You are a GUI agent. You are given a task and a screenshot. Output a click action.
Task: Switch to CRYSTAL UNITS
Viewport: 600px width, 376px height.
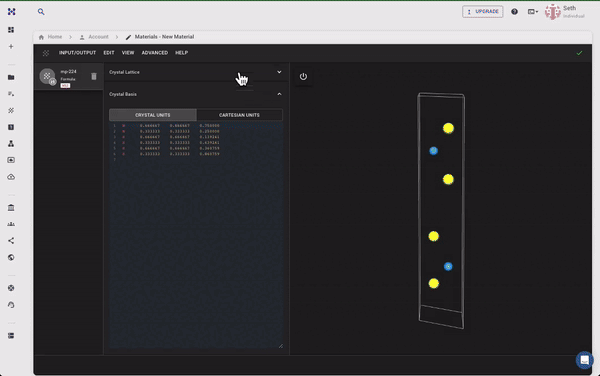click(153, 115)
